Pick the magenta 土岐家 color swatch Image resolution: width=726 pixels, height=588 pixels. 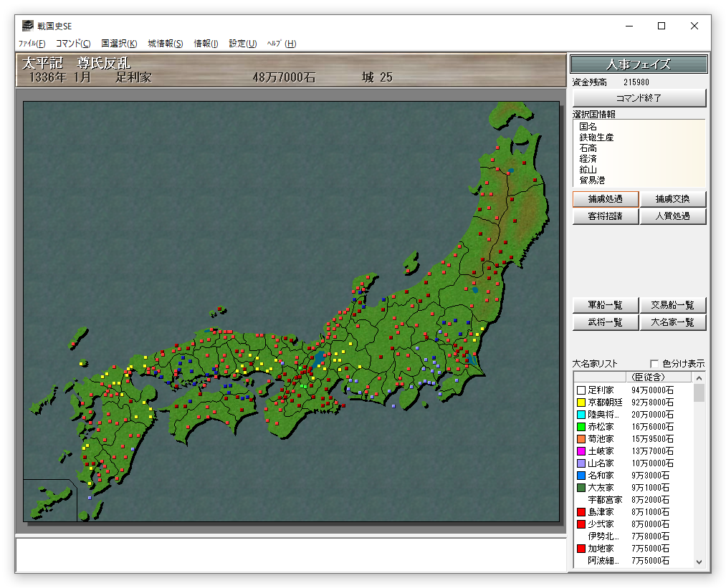(x=581, y=451)
